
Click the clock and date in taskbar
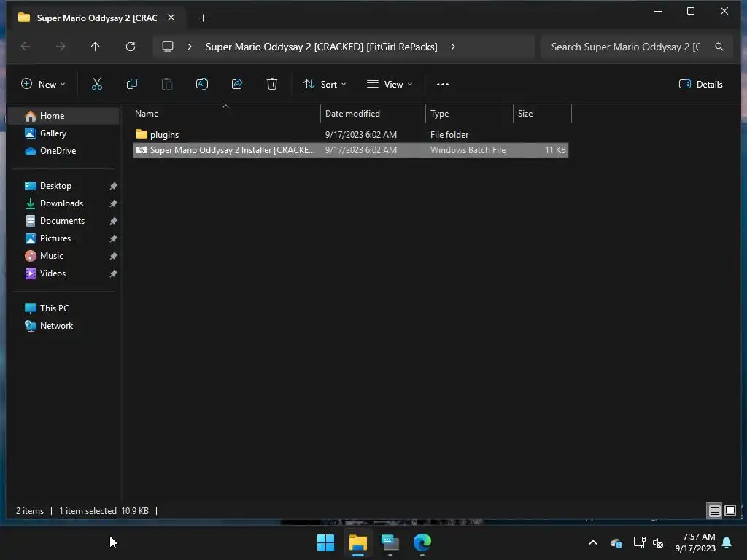(695, 542)
